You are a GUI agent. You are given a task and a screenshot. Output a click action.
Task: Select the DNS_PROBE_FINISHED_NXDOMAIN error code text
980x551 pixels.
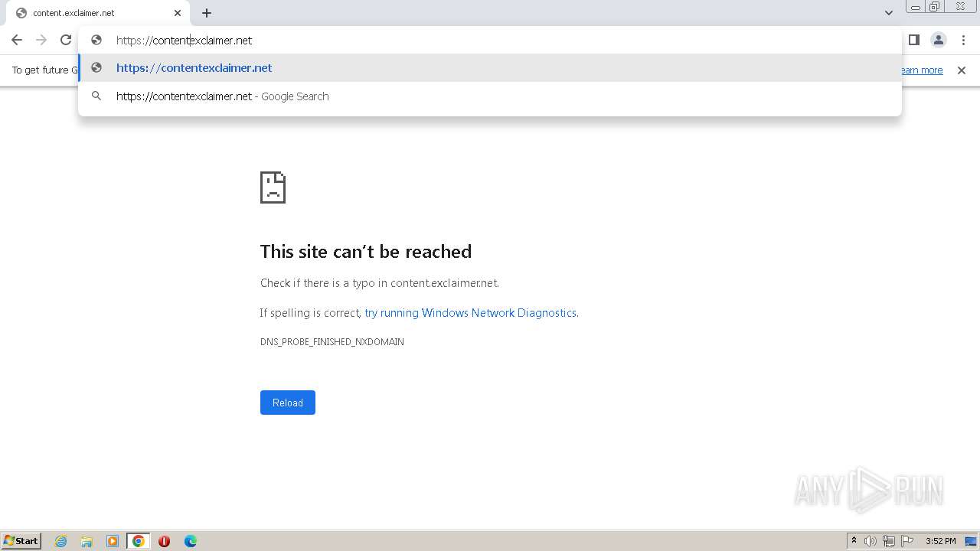click(x=332, y=342)
